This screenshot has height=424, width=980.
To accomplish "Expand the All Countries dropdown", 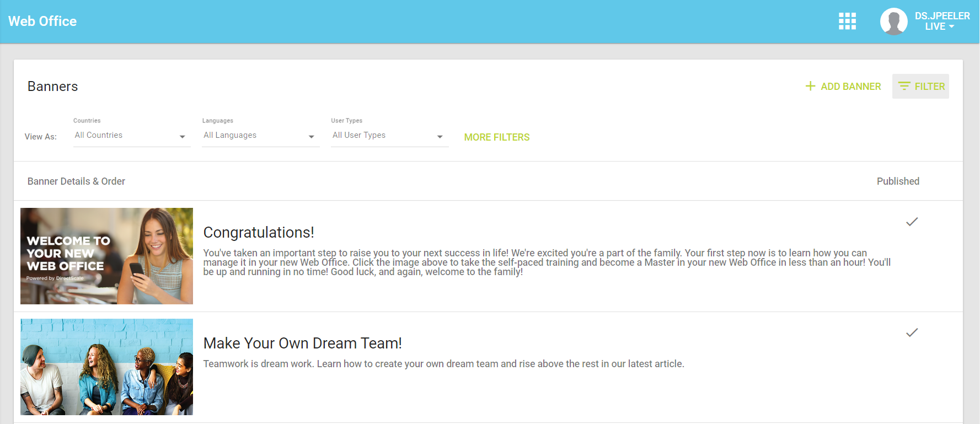I will [x=132, y=136].
